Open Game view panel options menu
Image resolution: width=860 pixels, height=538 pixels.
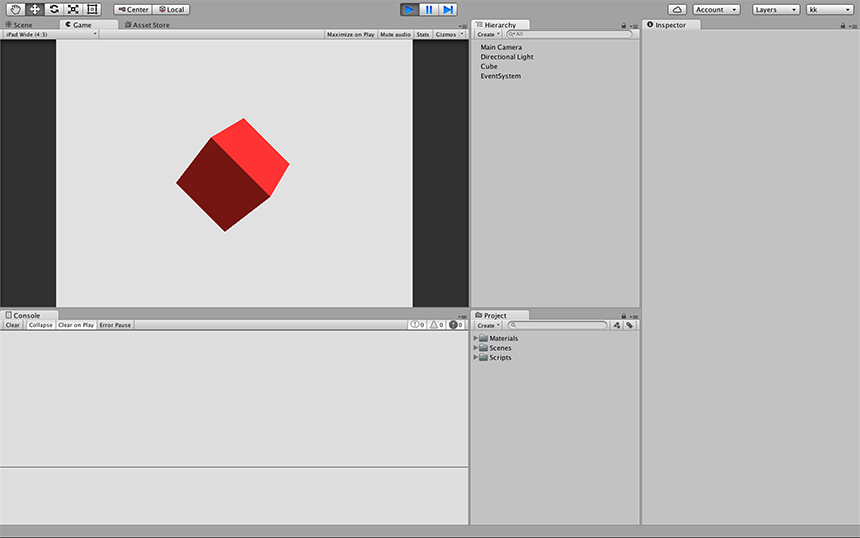coord(463,26)
